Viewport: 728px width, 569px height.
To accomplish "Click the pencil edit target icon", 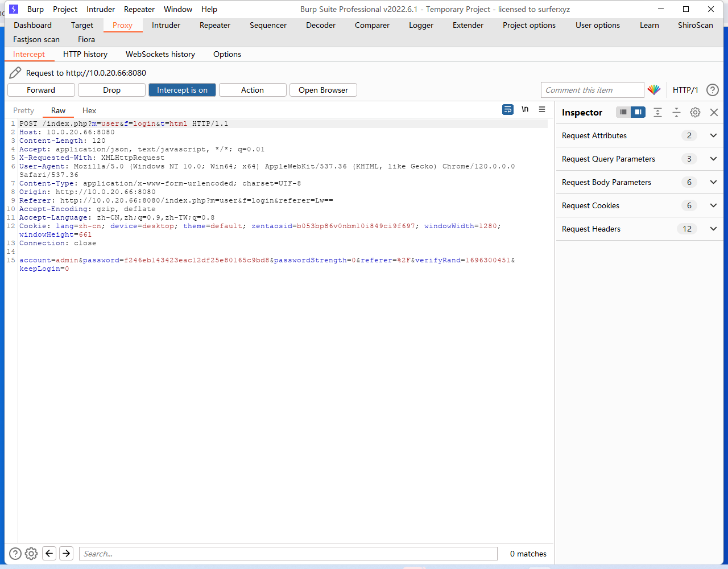I will pyautogui.click(x=15, y=73).
